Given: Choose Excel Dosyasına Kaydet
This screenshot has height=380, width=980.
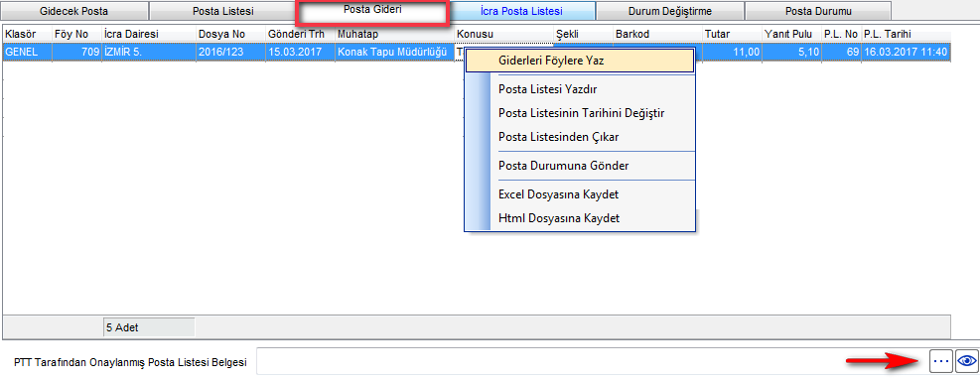Looking at the screenshot, I should (581, 195).
